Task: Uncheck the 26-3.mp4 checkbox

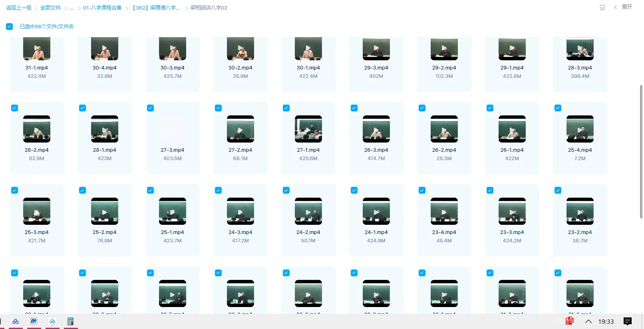Action: click(354, 108)
